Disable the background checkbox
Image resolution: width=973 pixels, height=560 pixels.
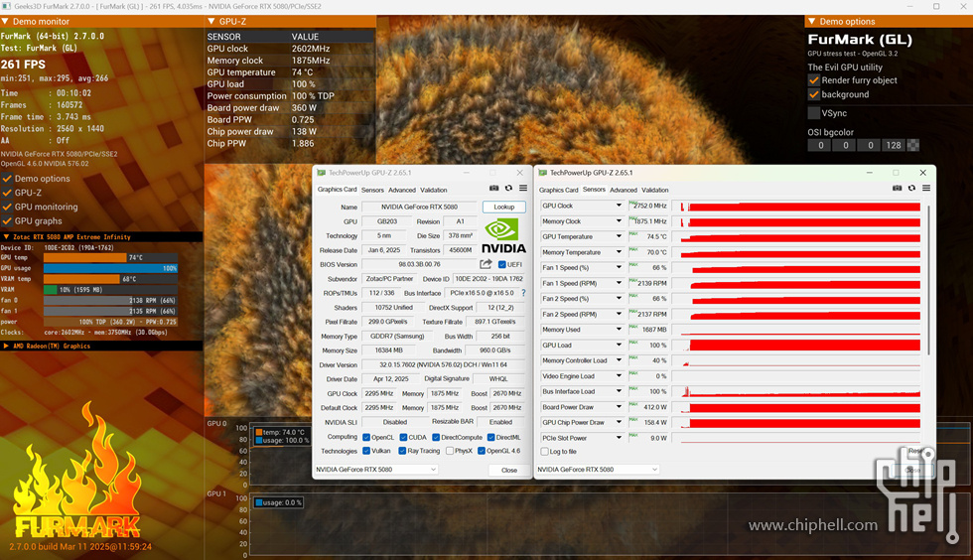[x=813, y=94]
